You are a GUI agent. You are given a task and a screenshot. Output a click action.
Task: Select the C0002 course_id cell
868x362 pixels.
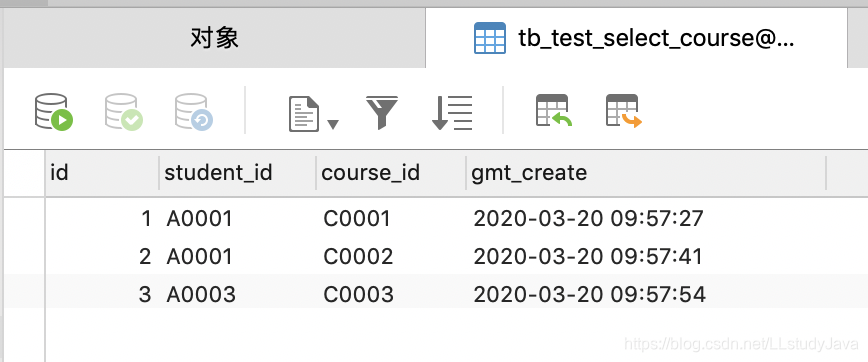pos(391,256)
